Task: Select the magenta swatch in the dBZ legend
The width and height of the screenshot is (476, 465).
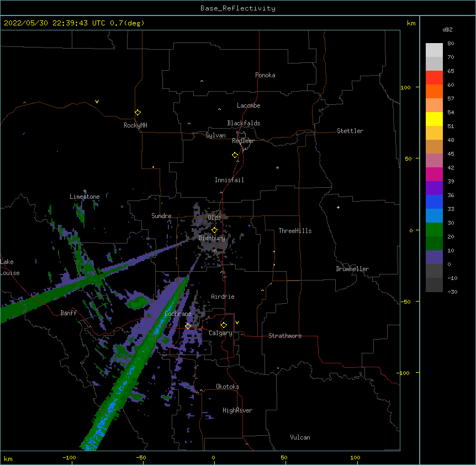Action: 434,174
